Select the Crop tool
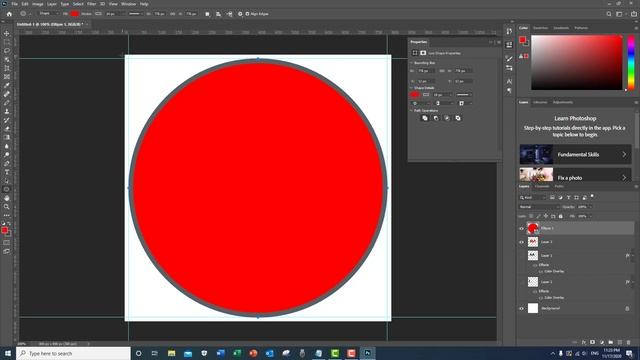 tap(7, 68)
